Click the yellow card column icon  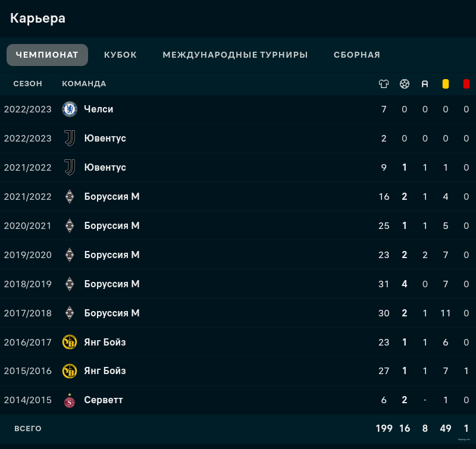pos(445,84)
